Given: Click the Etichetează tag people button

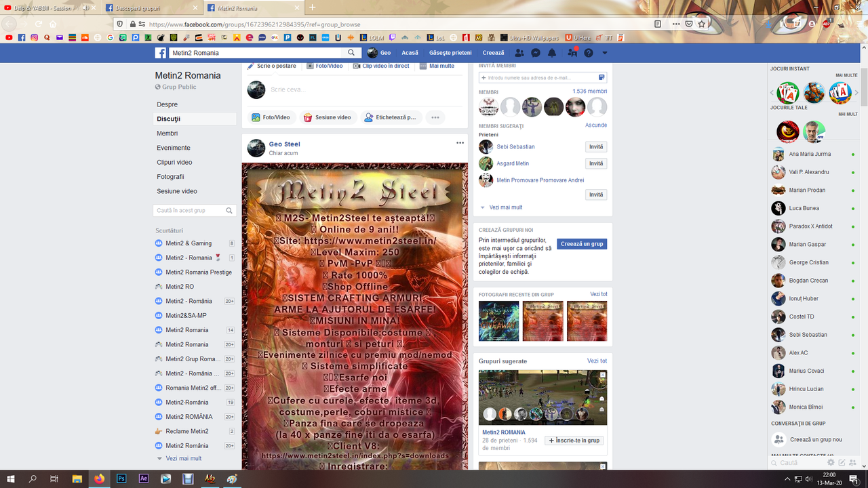Looking at the screenshot, I should pos(391,117).
